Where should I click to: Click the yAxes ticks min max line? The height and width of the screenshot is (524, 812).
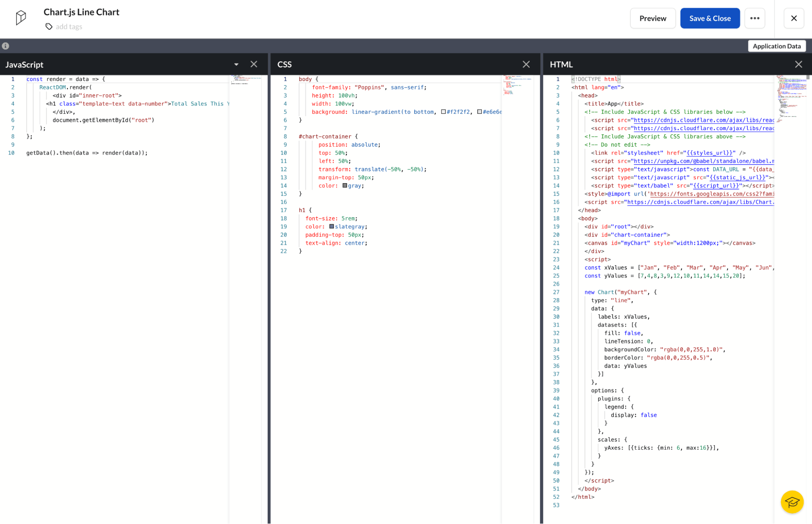pyautogui.click(x=662, y=448)
